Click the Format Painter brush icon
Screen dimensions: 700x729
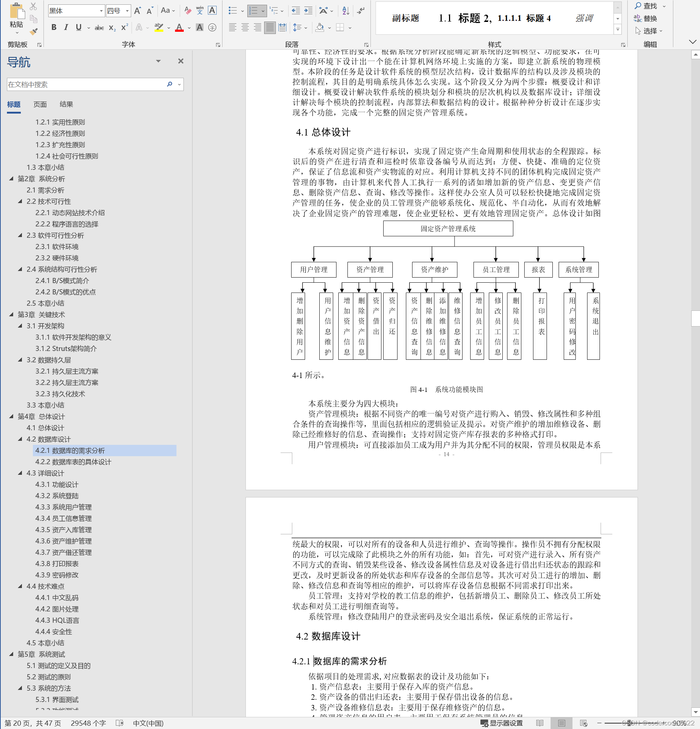coord(34,32)
